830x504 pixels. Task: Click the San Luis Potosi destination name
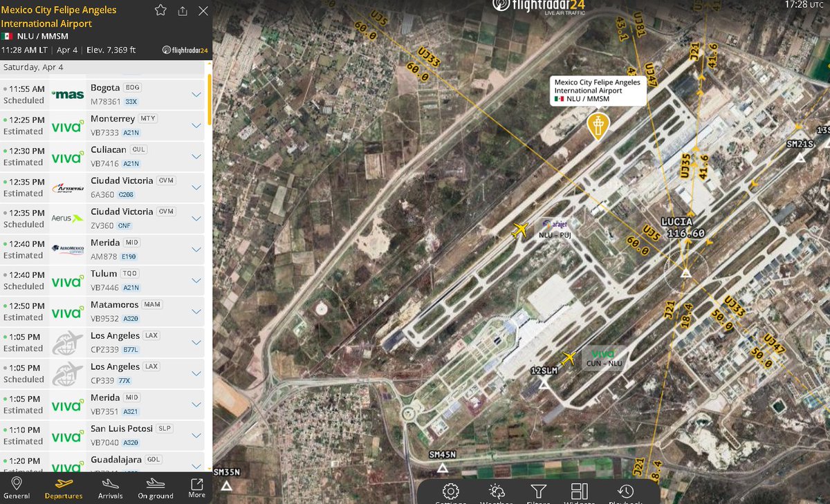click(x=123, y=429)
